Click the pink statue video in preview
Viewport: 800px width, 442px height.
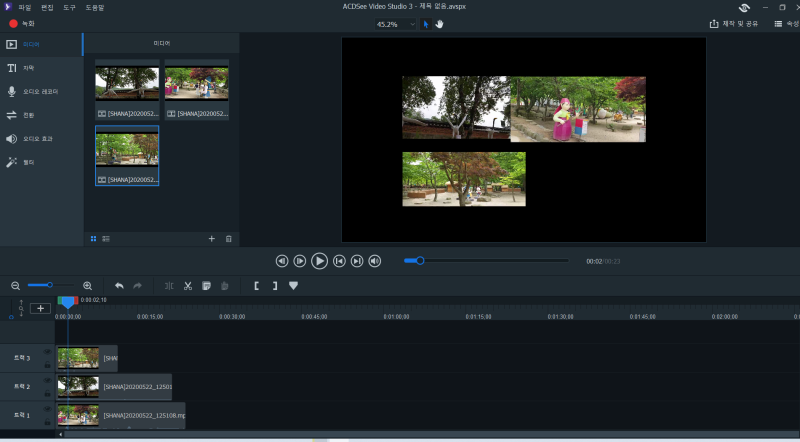tap(578, 109)
